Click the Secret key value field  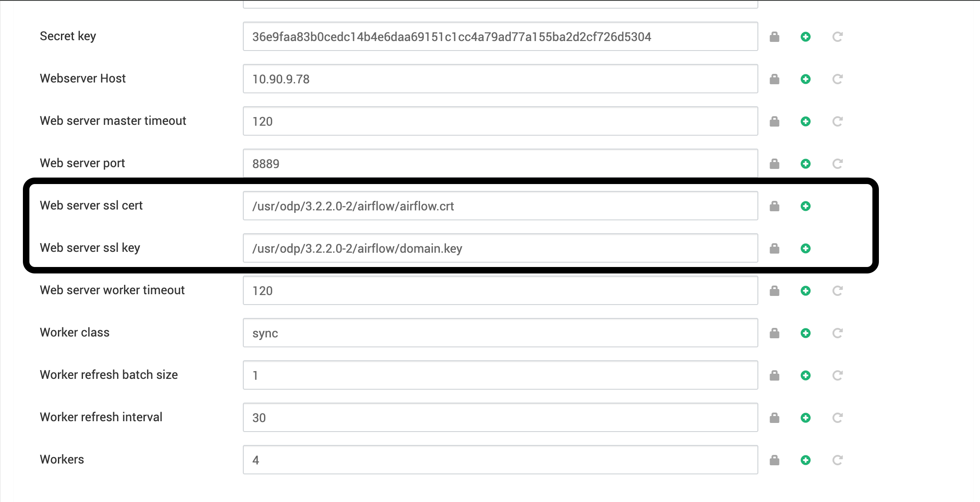pyautogui.click(x=500, y=36)
